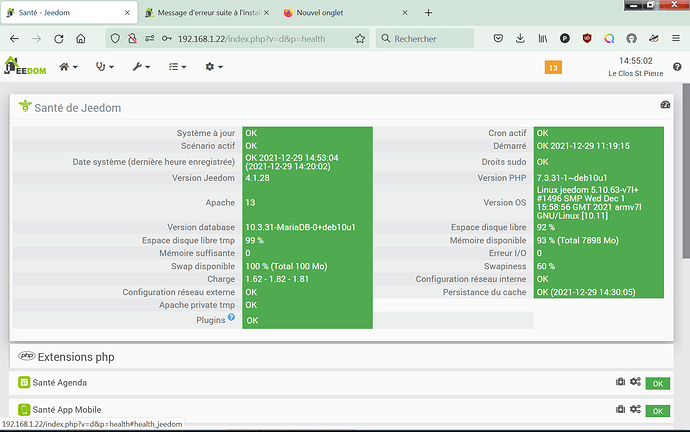This screenshot has height=432, width=690.
Task: Expand the Santé Agenda section
Action: click(x=59, y=383)
